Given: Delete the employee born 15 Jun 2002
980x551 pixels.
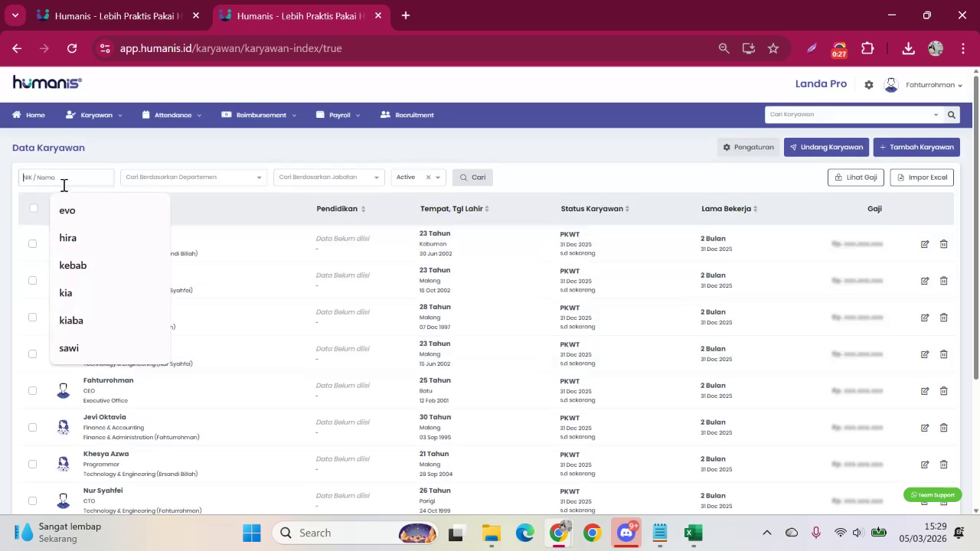Looking at the screenshot, I should click(943, 354).
